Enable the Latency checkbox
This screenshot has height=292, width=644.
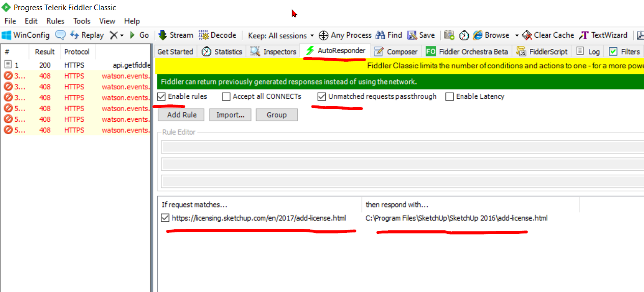(x=449, y=96)
